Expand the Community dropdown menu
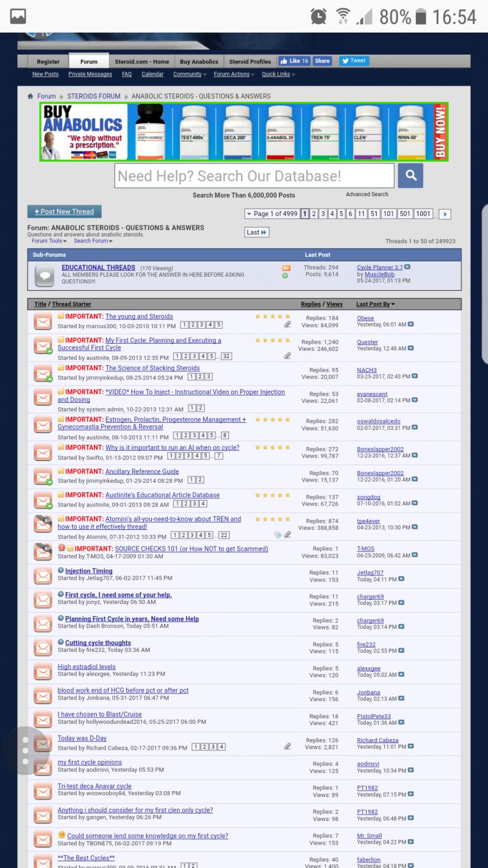 tap(189, 74)
